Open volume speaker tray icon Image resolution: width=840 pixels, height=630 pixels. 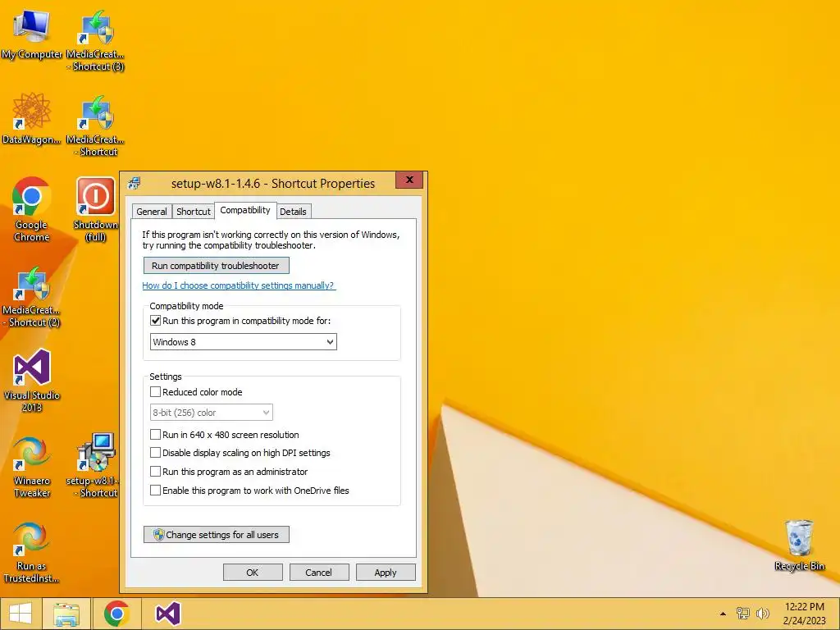pyautogui.click(x=762, y=614)
